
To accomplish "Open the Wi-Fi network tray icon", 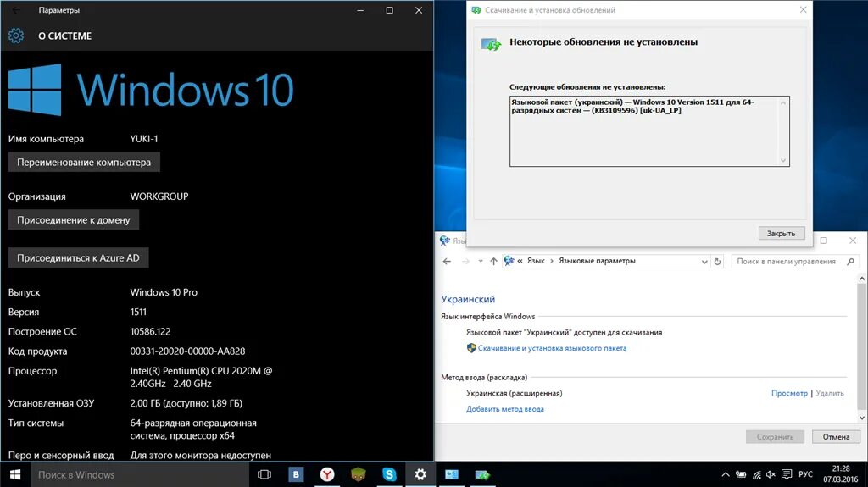I will pyautogui.click(x=757, y=474).
